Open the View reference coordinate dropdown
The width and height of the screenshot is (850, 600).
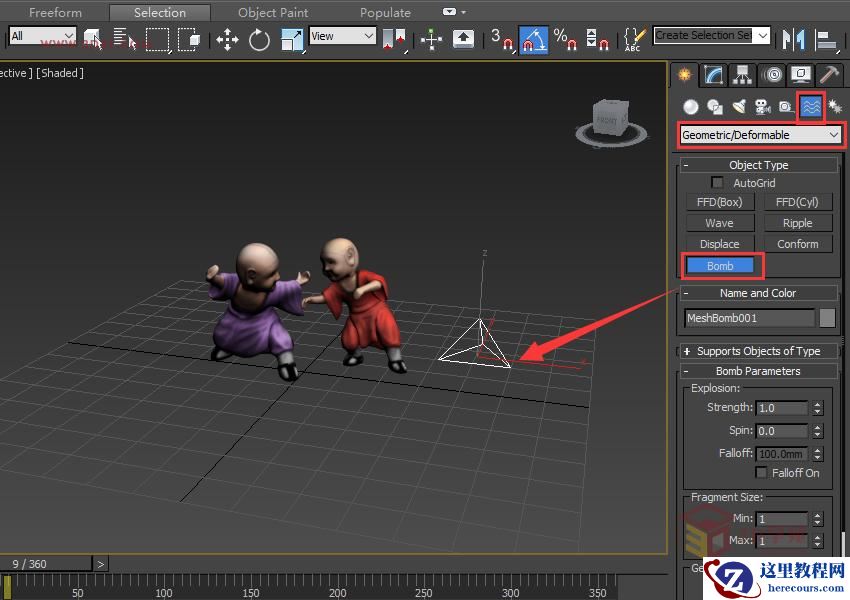click(342, 36)
